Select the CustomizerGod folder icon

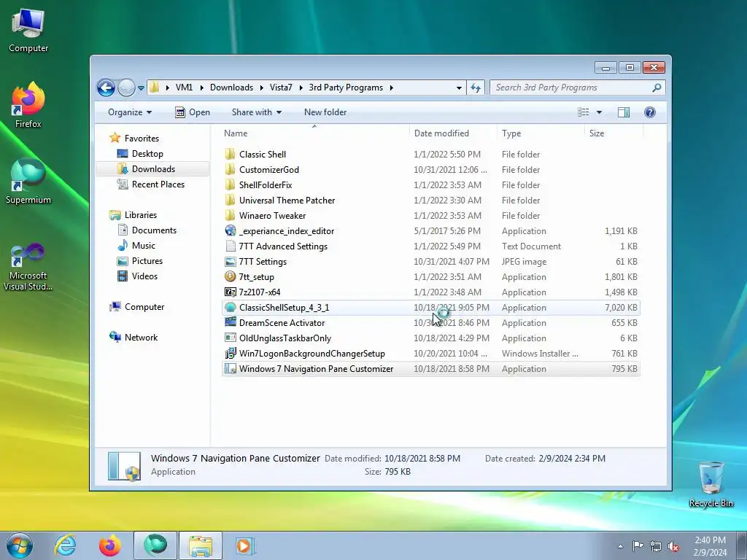tap(230, 169)
